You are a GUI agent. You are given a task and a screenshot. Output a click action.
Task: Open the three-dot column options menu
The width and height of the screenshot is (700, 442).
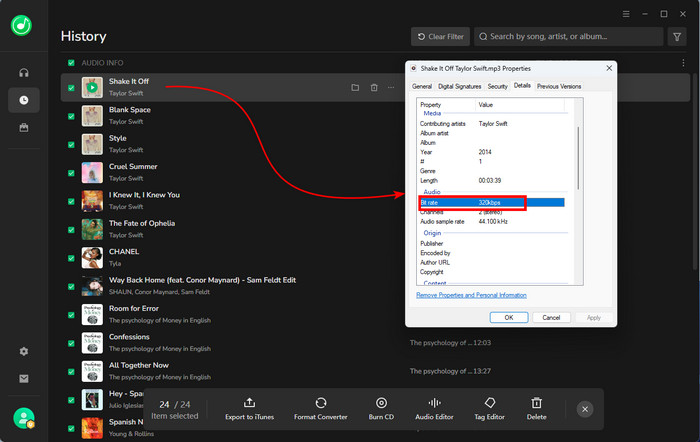click(x=683, y=63)
